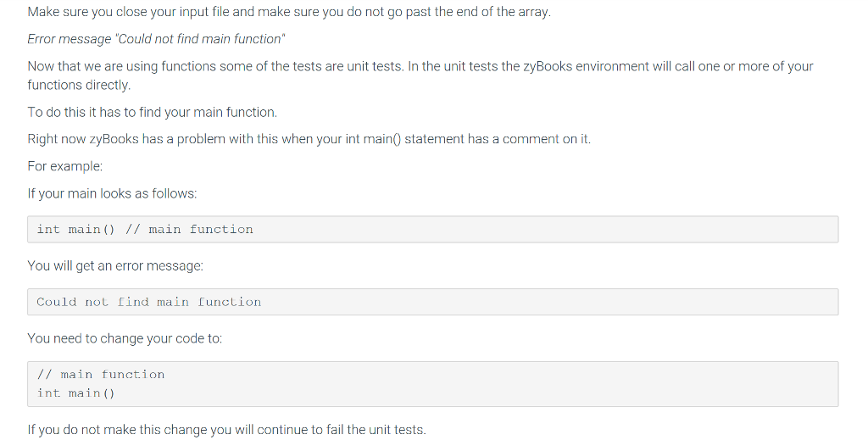The width and height of the screenshot is (868, 440).
Task: Click the sentence 'To do this it has to find your main function.'
Action: point(153,113)
